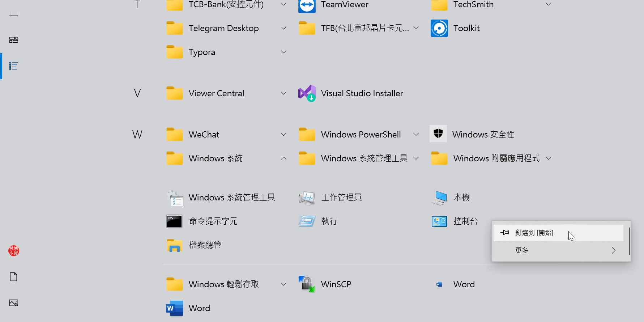Open 本機 computer icon

[439, 198]
